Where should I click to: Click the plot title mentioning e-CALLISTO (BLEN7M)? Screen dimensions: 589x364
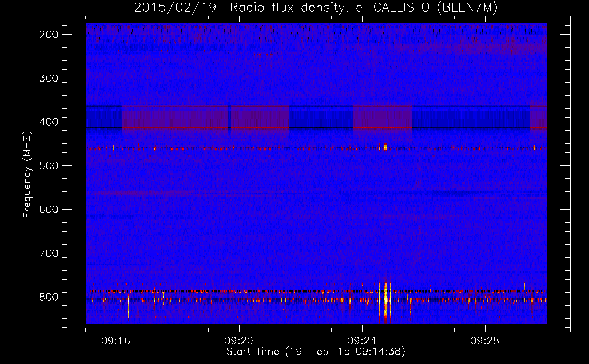[316, 8]
